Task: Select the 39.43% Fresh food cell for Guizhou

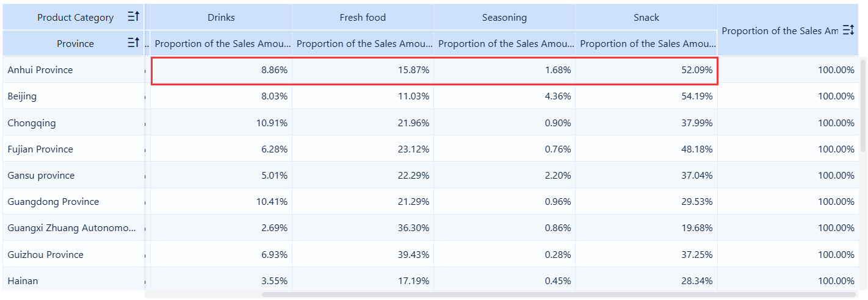Action: coord(363,255)
